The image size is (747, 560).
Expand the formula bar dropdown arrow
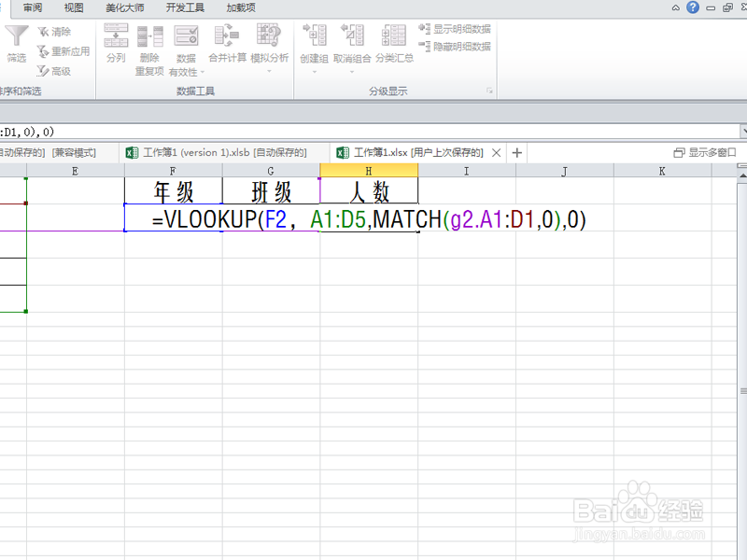pos(743,131)
